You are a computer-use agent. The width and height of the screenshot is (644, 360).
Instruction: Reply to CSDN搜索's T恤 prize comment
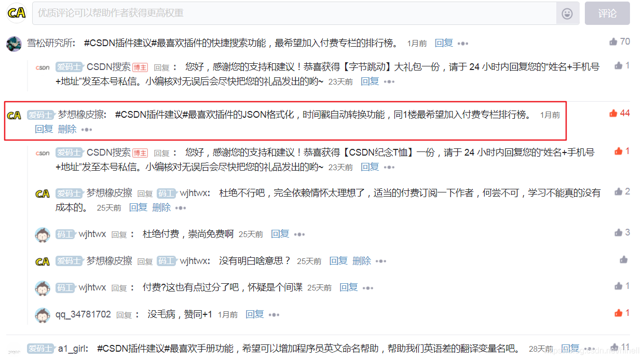[x=369, y=166]
